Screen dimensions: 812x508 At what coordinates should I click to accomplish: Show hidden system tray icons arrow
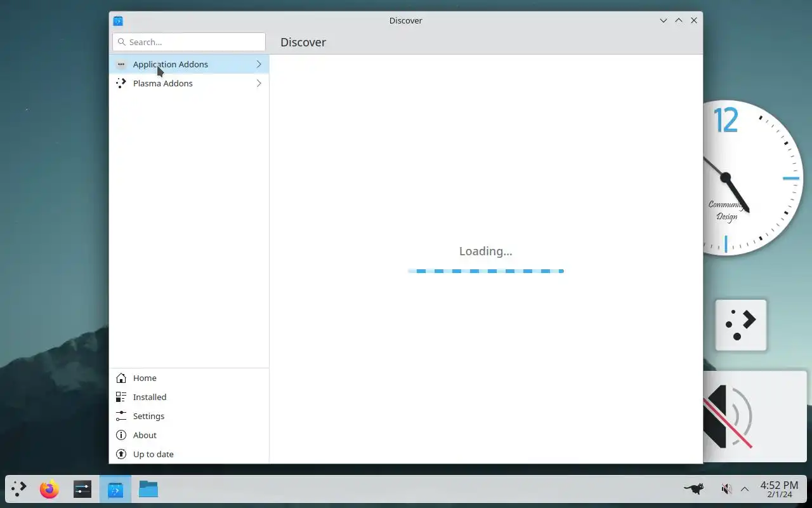pos(745,489)
